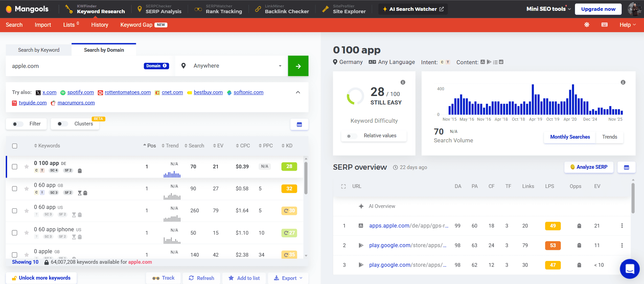This screenshot has height=284, width=644.
Task: Toggle the Clusters switch
Action: click(x=63, y=124)
